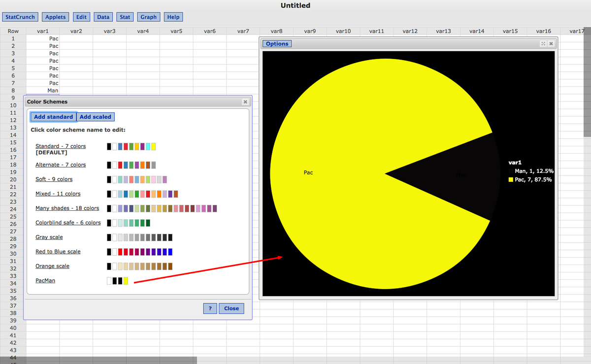Open the Graph menu
Viewport: 591px width, 364px height.
[x=148, y=17]
